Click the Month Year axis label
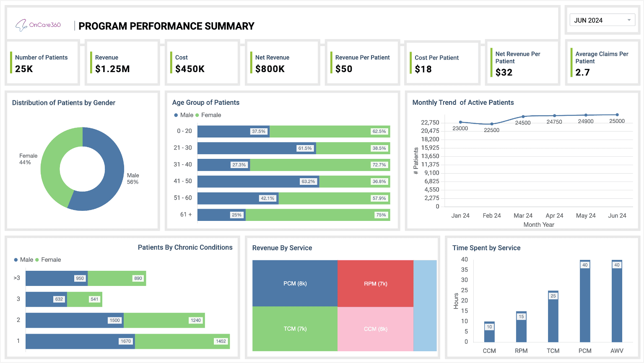Screen dimensions: 644x363 click(x=539, y=225)
